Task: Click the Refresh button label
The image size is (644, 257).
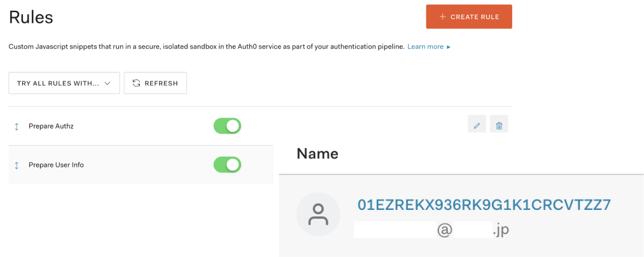Action: pos(162,83)
